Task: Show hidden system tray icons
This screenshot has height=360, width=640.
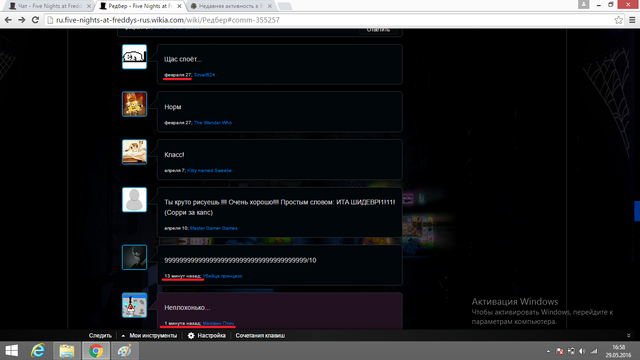Action: click(548, 351)
